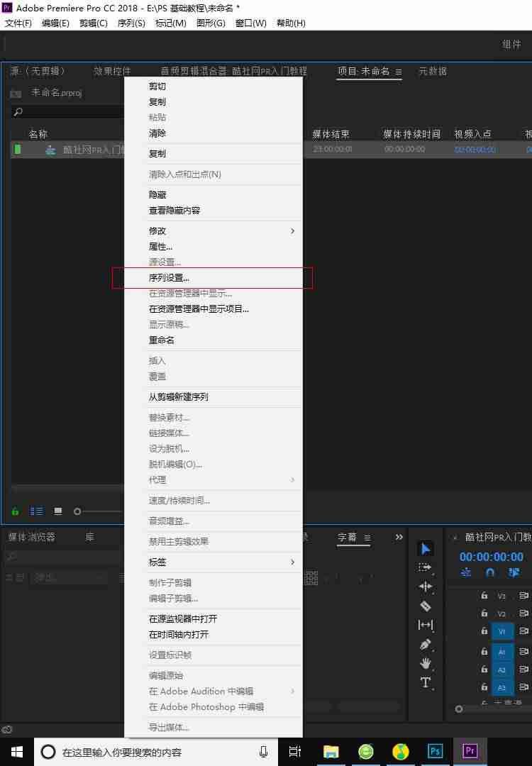
Task: Choose 从剪辑新建序列 from the context menu
Action: point(214,396)
